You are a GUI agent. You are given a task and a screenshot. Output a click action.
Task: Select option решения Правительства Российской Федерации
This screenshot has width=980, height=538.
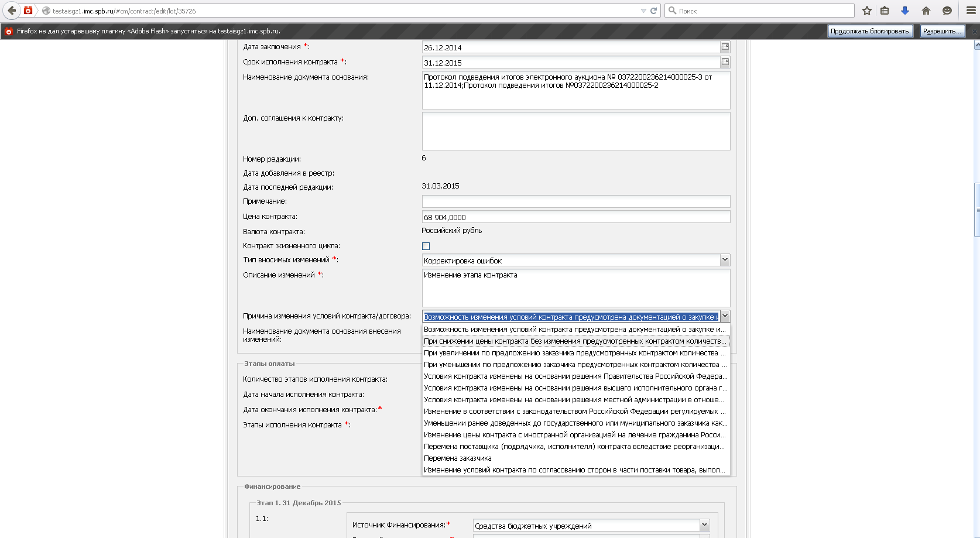[x=576, y=376]
